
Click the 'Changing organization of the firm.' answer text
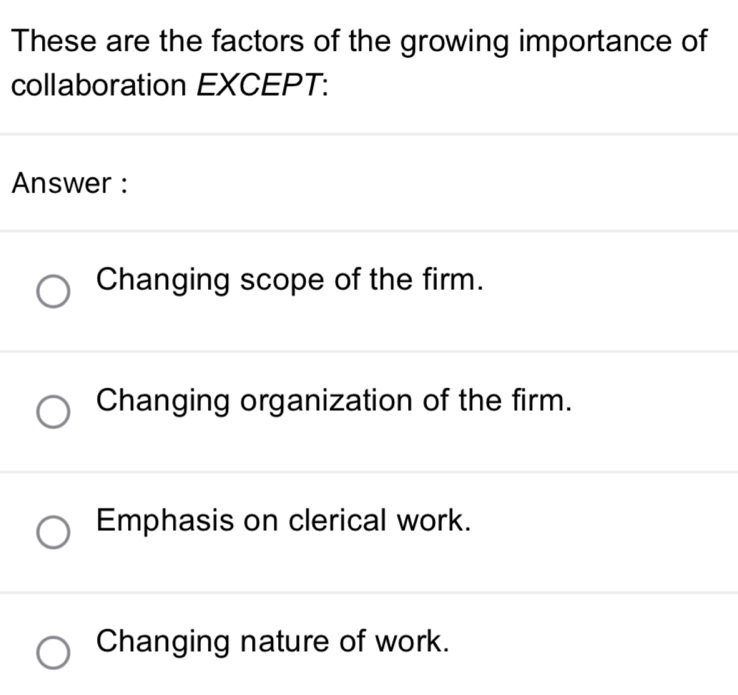[x=336, y=400]
